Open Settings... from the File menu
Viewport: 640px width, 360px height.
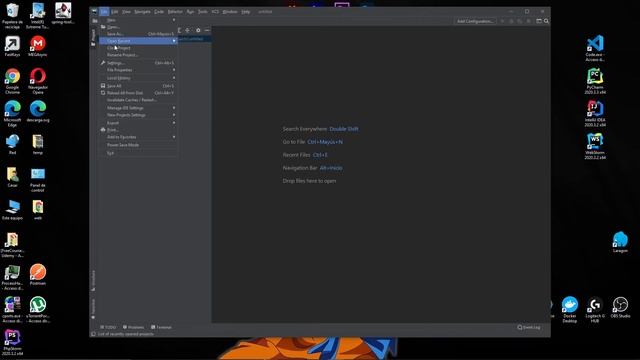click(x=138, y=63)
